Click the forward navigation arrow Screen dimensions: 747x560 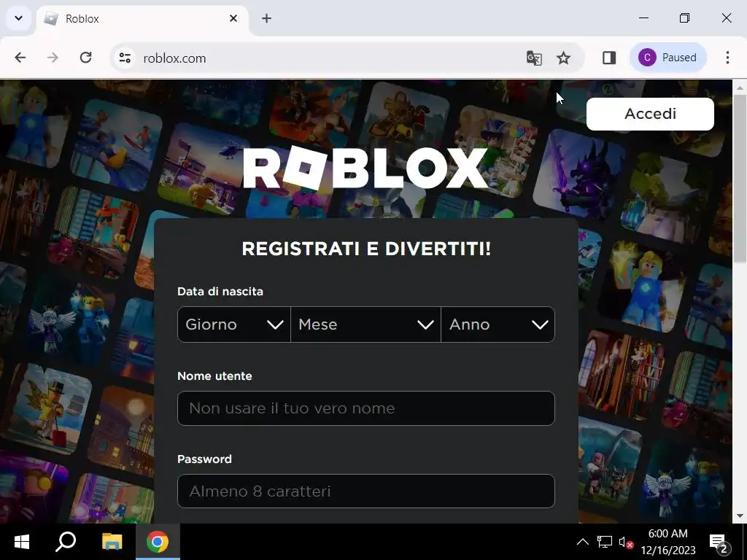(53, 58)
